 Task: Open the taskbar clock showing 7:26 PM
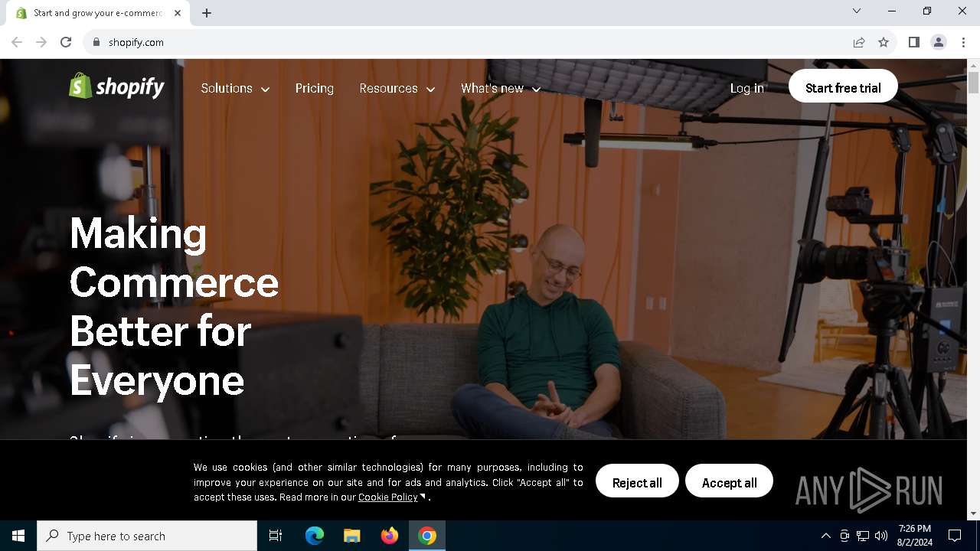coord(915,536)
